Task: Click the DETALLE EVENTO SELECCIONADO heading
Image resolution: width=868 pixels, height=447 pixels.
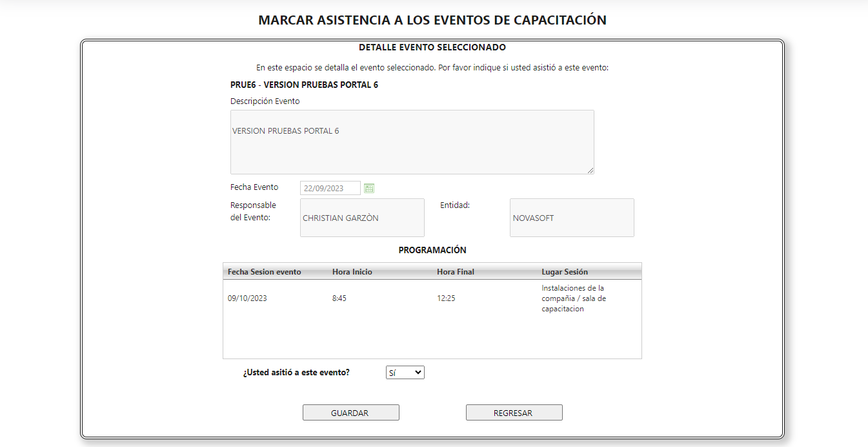Action: pos(432,47)
